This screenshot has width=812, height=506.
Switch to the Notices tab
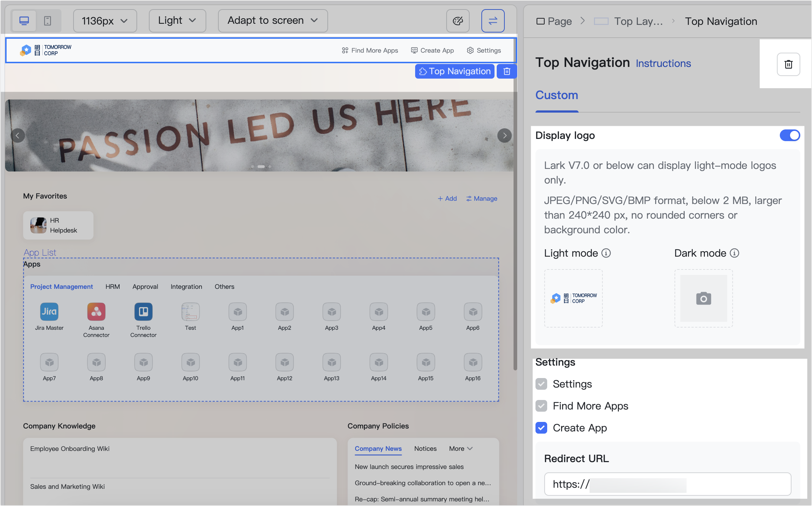pos(425,449)
